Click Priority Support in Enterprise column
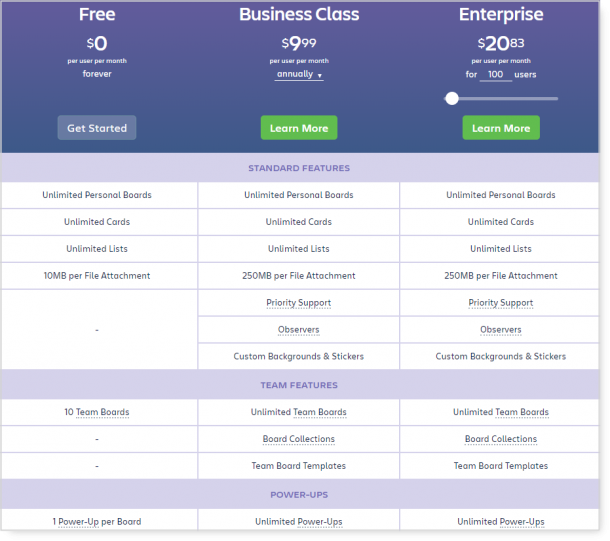 [x=501, y=303]
